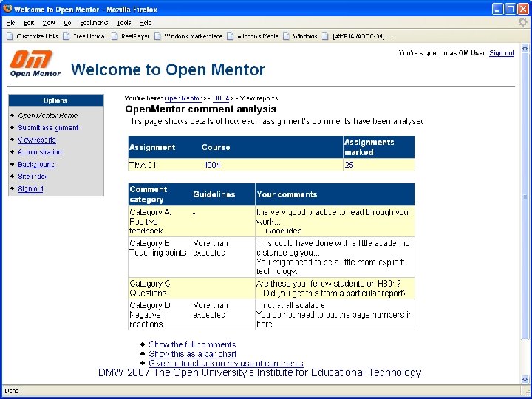Open the last bookmark in the toolbar
532x399 pixels.
[x=358, y=36]
